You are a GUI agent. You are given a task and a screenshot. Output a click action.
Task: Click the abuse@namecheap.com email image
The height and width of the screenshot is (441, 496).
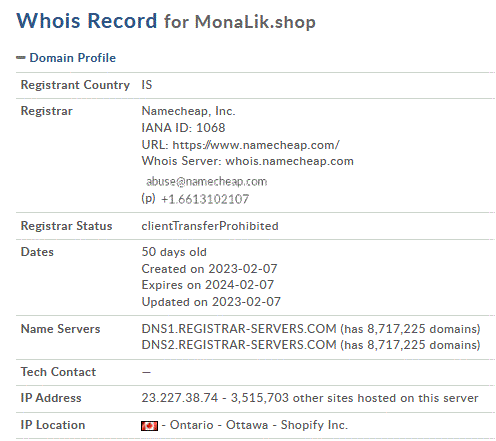coord(207,182)
